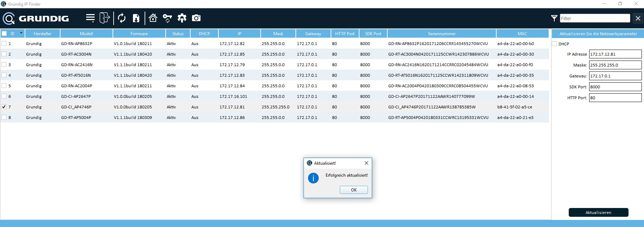644x227 pixels.
Task: Click the firmware upgrade gear icon
Action: click(182, 18)
